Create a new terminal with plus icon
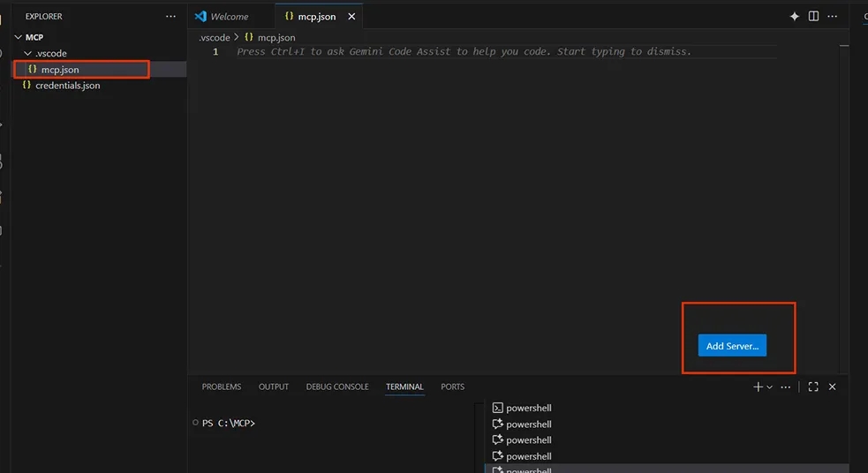 pos(758,387)
